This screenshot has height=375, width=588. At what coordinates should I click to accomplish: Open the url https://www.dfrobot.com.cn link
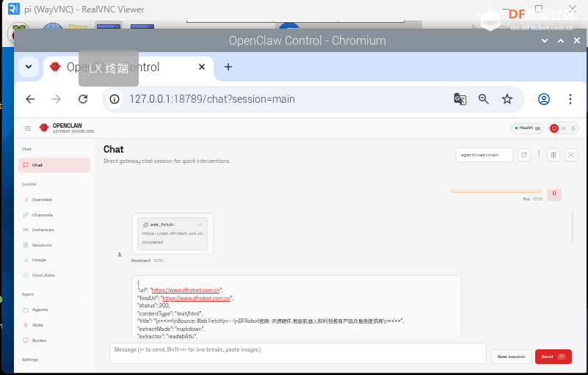(186, 291)
